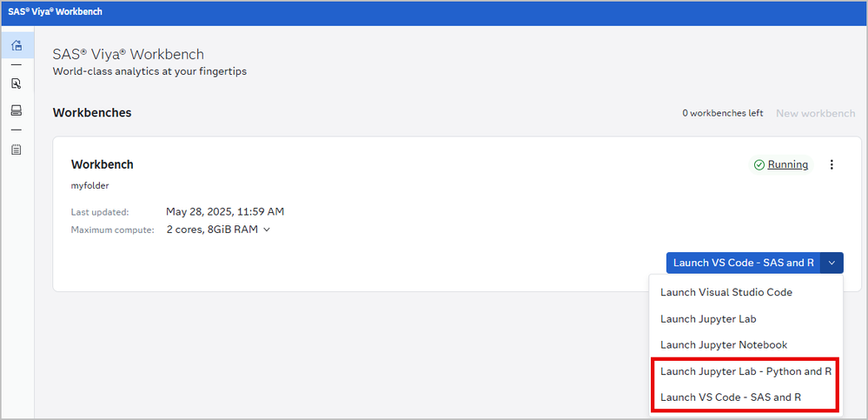Toggle the launch options dropdown arrow
Viewport: 868px width, 420px height.
tap(832, 263)
